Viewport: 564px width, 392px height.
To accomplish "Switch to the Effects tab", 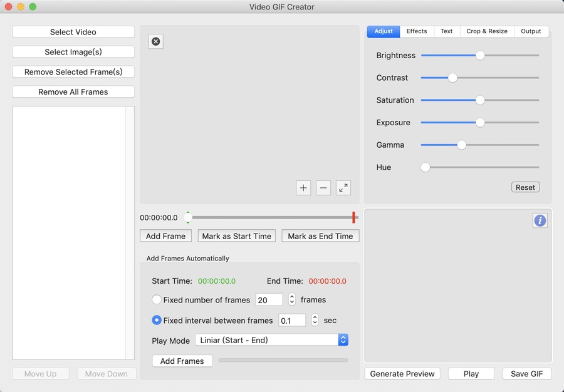I will [x=417, y=31].
